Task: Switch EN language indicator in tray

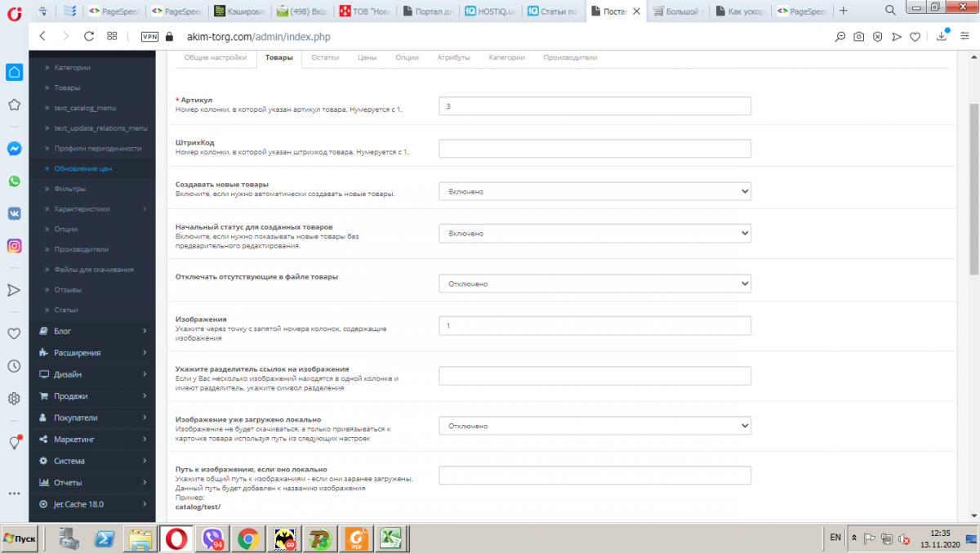Action: pyautogui.click(x=835, y=538)
